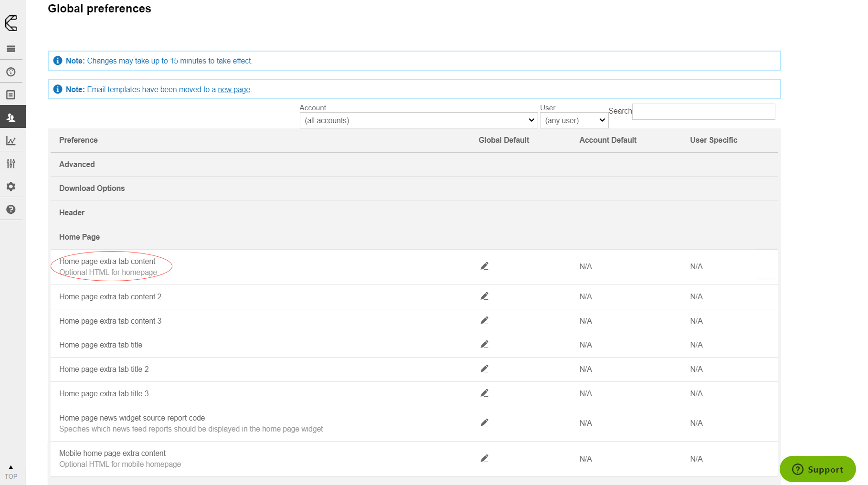Click the help question mark icon
The height and width of the screenshot is (485, 868).
[11, 210]
